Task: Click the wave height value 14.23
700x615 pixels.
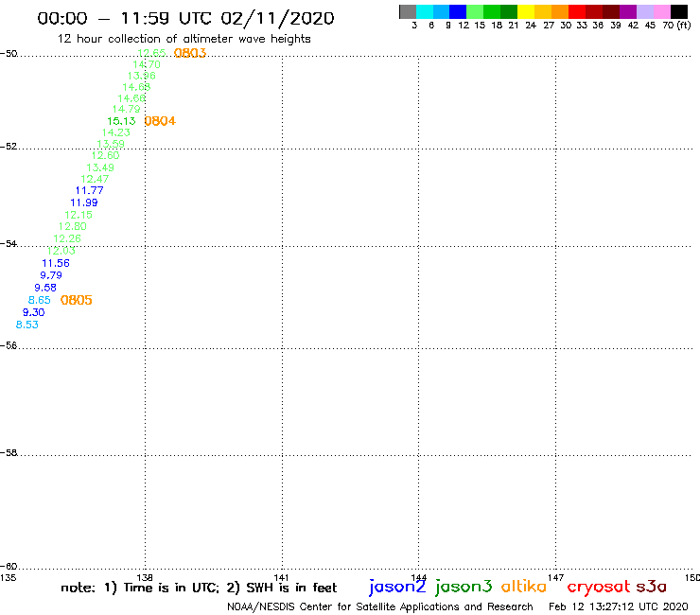Action: [116, 132]
